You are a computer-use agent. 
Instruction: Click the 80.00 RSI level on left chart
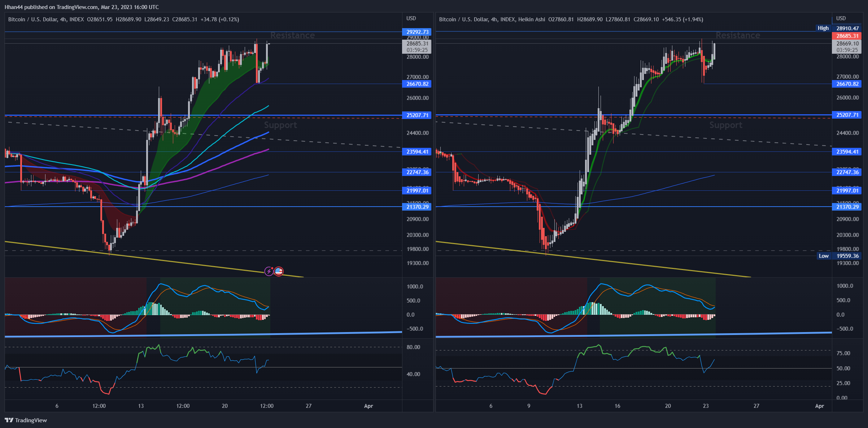click(414, 347)
